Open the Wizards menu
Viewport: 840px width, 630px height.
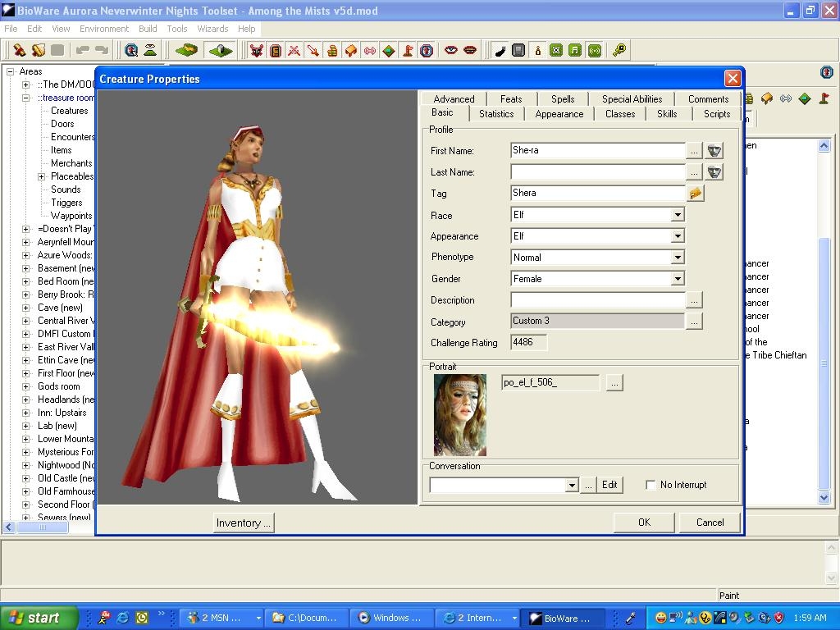point(212,29)
